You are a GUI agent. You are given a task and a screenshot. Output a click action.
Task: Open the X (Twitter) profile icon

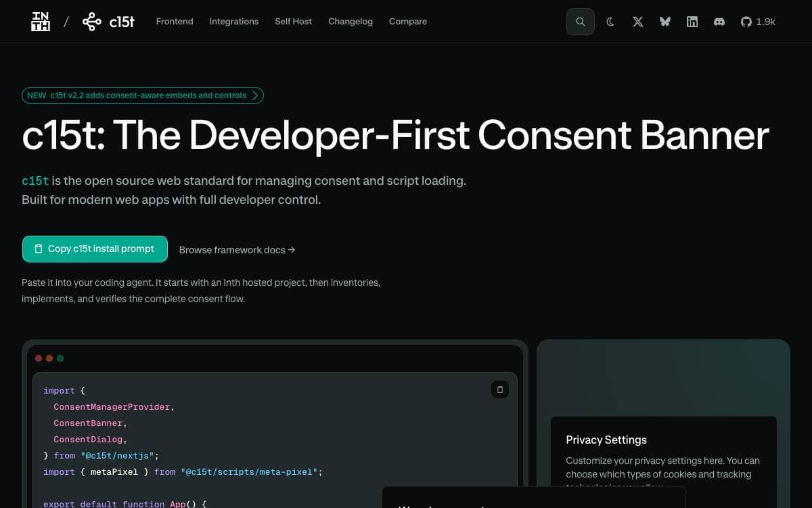(x=637, y=22)
